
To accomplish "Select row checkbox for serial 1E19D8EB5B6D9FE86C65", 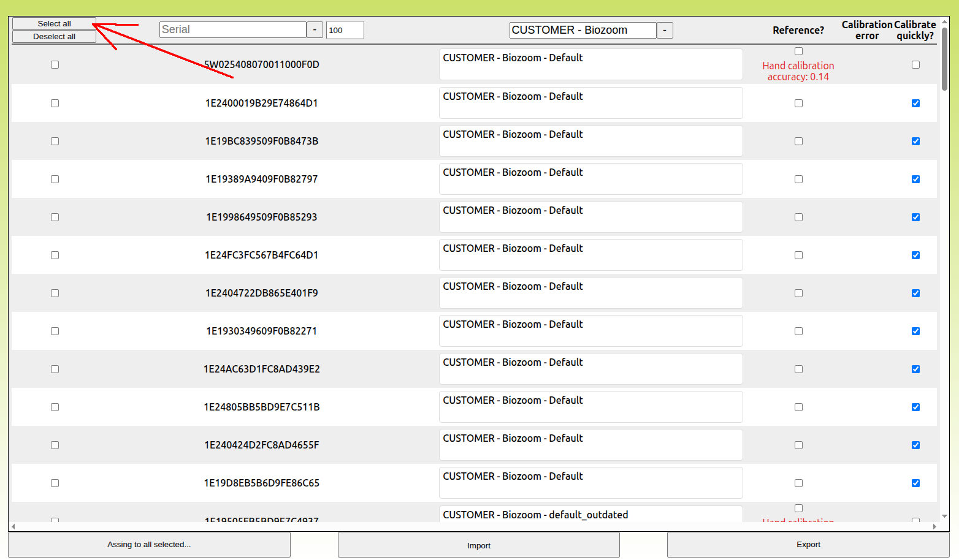I will [x=55, y=483].
